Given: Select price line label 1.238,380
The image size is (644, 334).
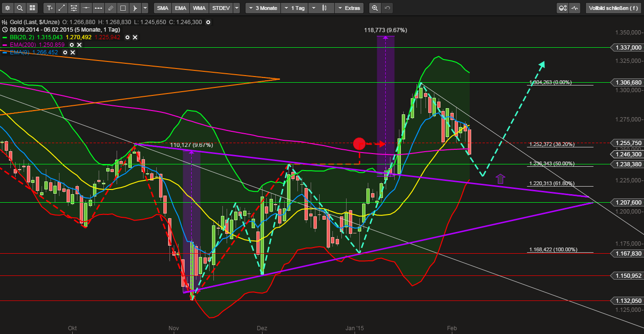Looking at the screenshot, I should [x=627, y=164].
